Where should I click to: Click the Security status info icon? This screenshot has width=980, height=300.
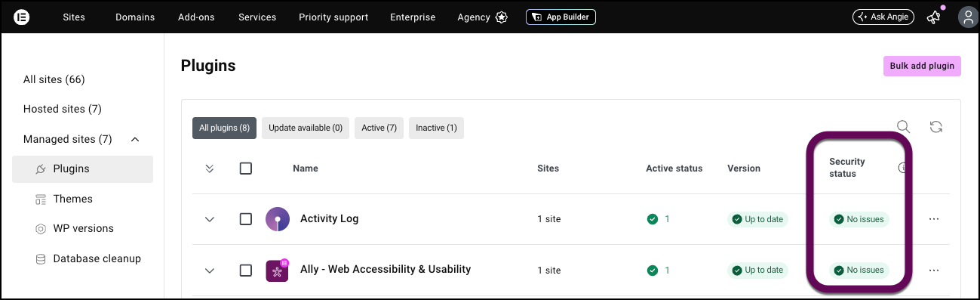[902, 168]
